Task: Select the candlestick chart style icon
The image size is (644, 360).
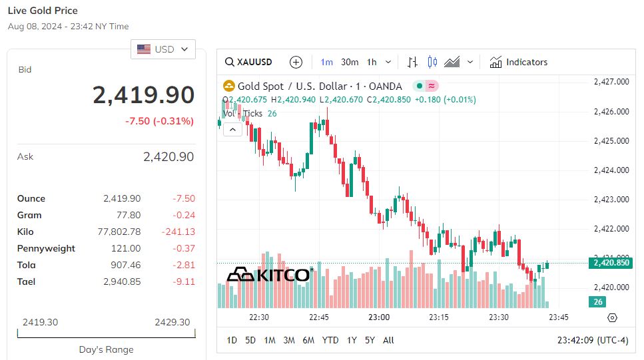Action: [x=432, y=62]
